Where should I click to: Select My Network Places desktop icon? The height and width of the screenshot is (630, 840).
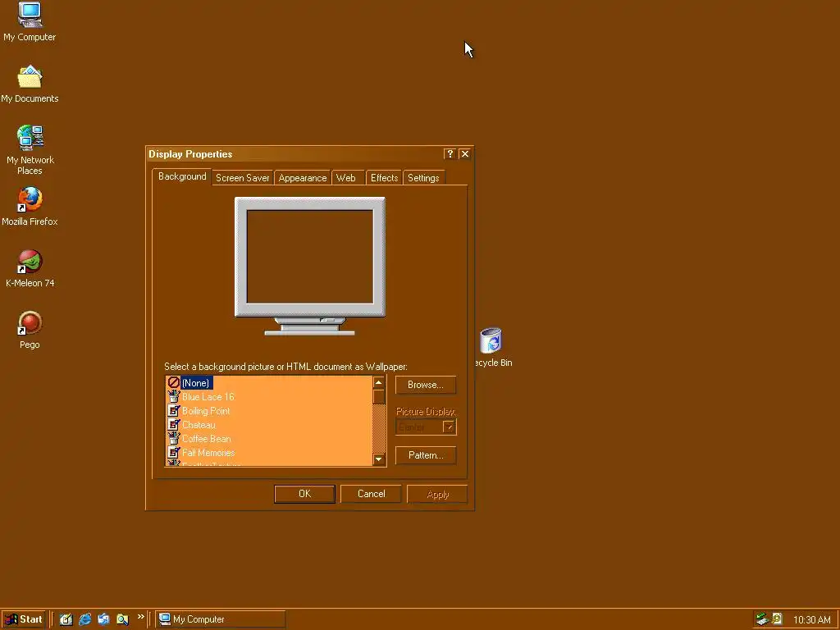pyautogui.click(x=30, y=149)
